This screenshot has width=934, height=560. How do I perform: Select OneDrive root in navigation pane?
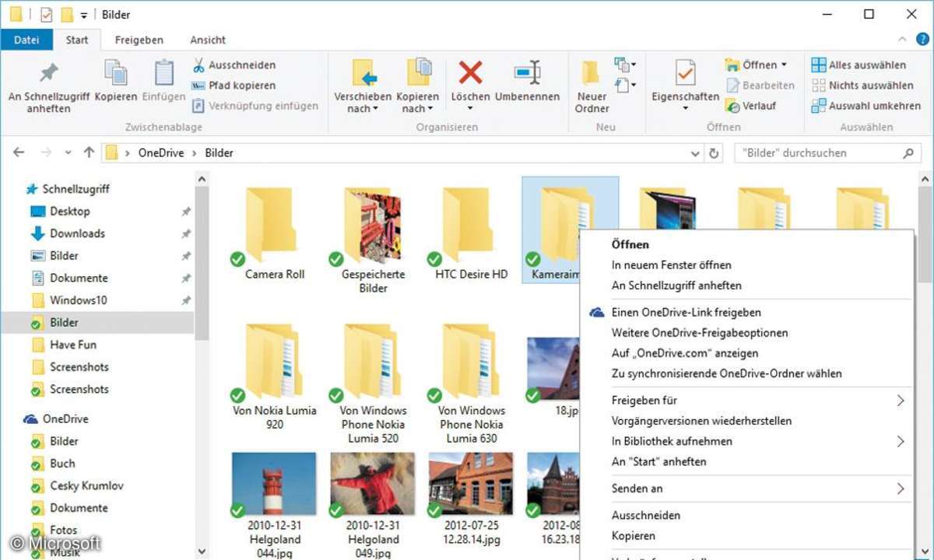click(65, 419)
